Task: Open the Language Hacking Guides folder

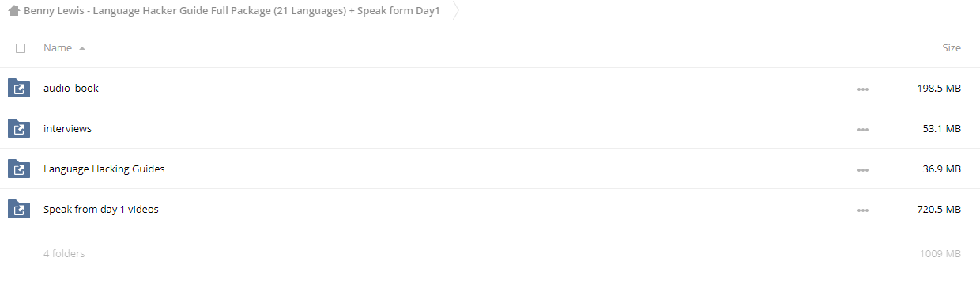Action: [x=104, y=169]
